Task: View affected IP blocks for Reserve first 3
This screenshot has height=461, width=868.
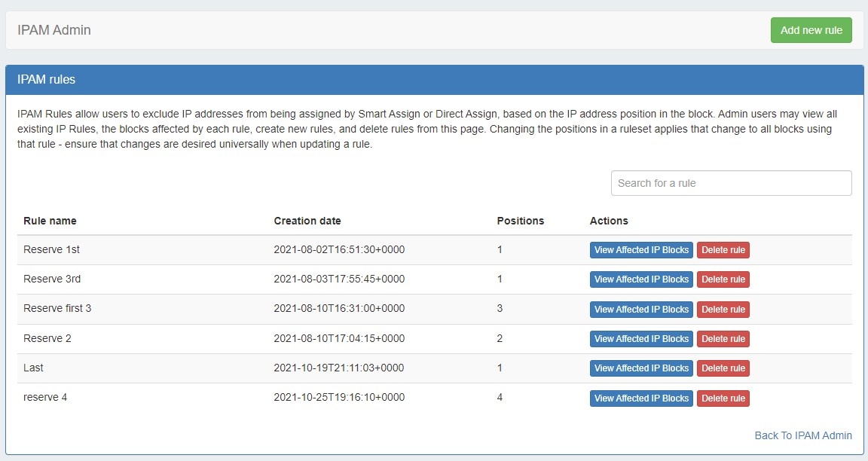Action: [x=641, y=309]
